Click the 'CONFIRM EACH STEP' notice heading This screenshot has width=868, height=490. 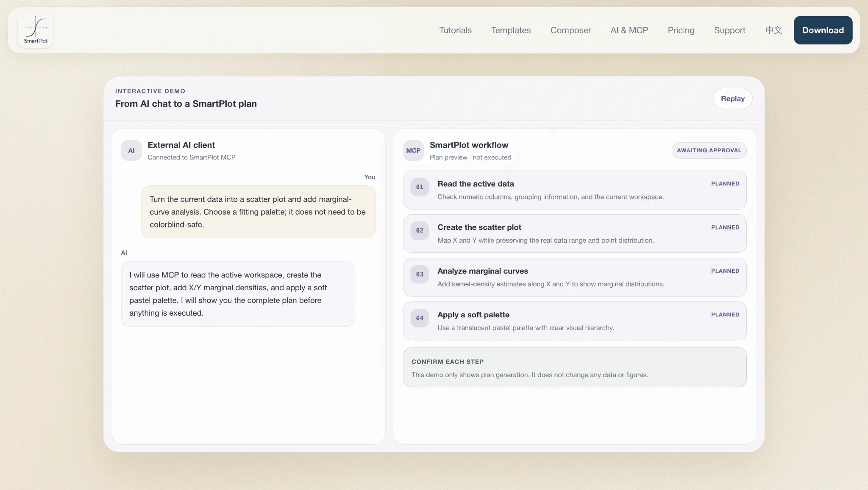coord(448,362)
